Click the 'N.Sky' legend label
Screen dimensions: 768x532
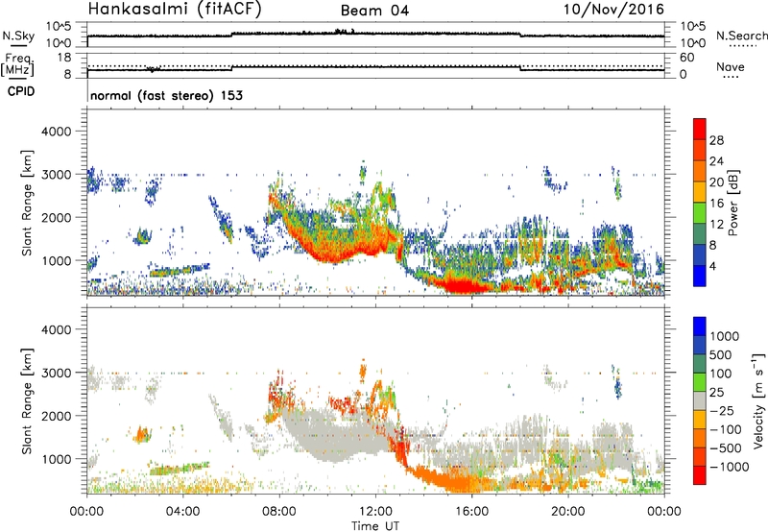tap(18, 36)
